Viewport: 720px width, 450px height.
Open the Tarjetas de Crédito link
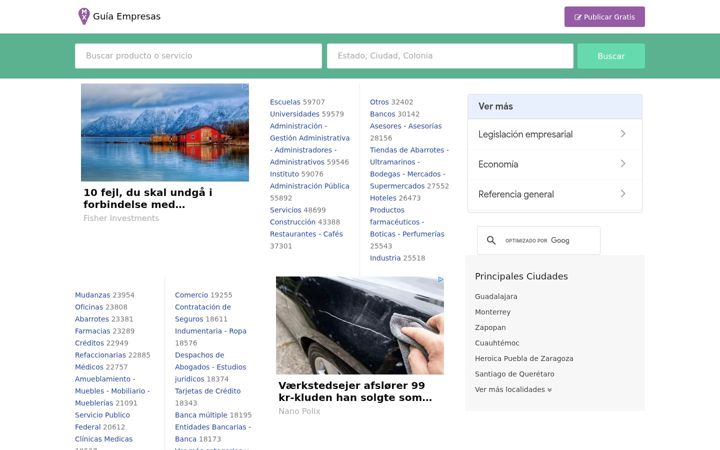coord(208,391)
